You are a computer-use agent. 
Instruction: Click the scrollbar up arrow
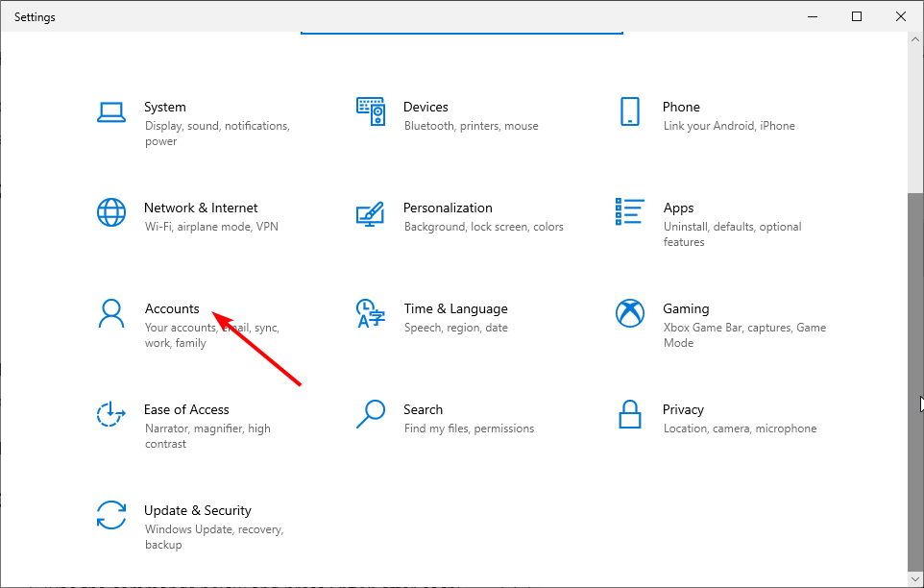point(915,39)
